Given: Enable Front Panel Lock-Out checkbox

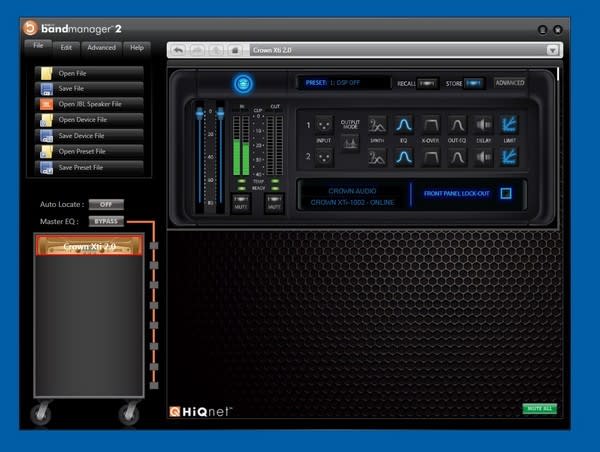Looking at the screenshot, I should click(x=506, y=193).
